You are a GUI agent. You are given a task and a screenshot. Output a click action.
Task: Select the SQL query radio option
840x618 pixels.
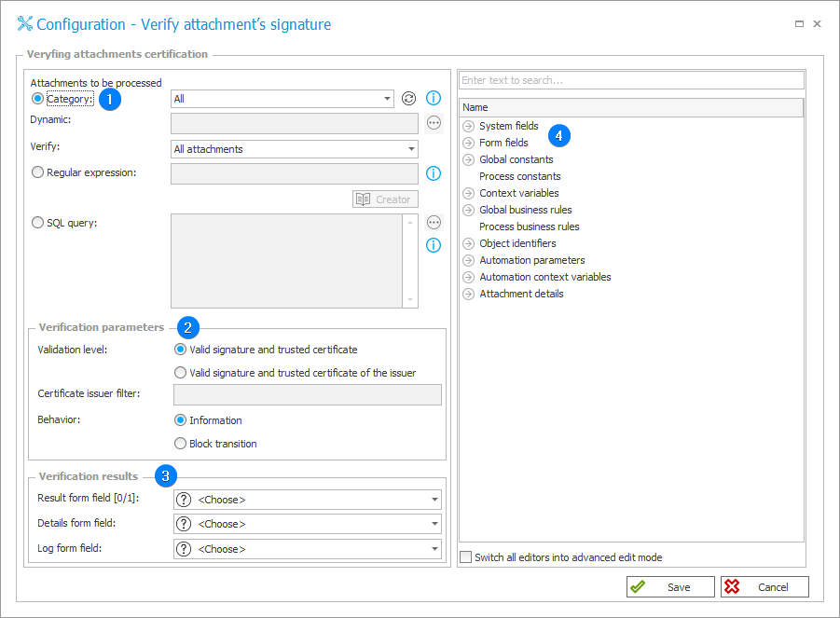(37, 222)
